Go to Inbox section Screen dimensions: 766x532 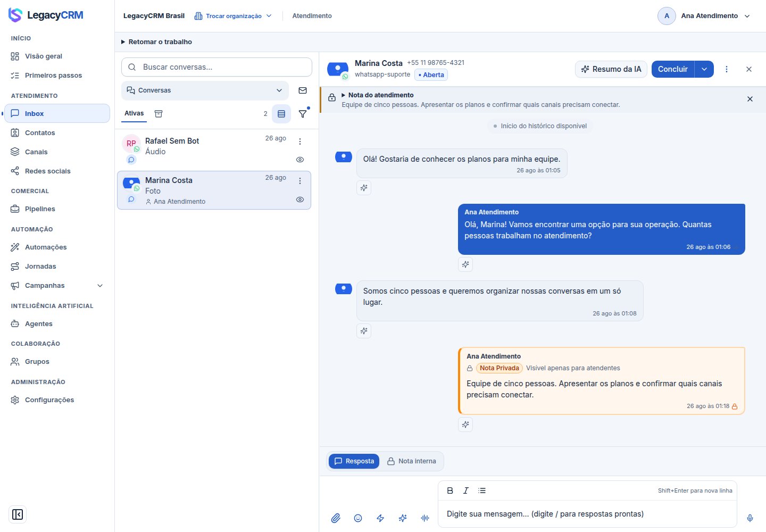point(57,113)
